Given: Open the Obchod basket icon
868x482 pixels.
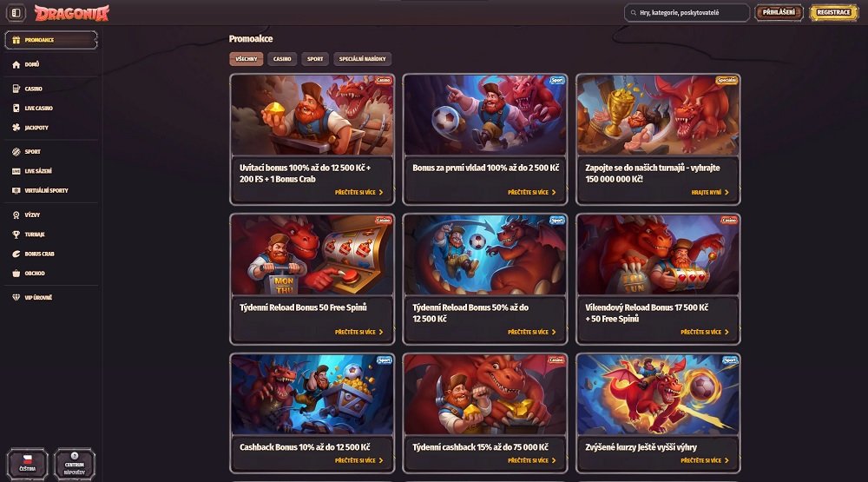Looking at the screenshot, I should (x=16, y=273).
